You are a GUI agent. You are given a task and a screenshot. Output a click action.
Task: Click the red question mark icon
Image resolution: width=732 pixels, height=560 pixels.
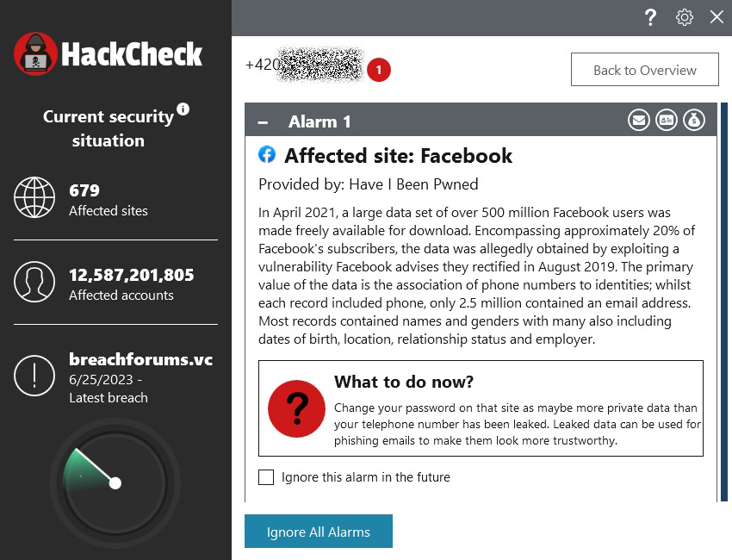(296, 408)
